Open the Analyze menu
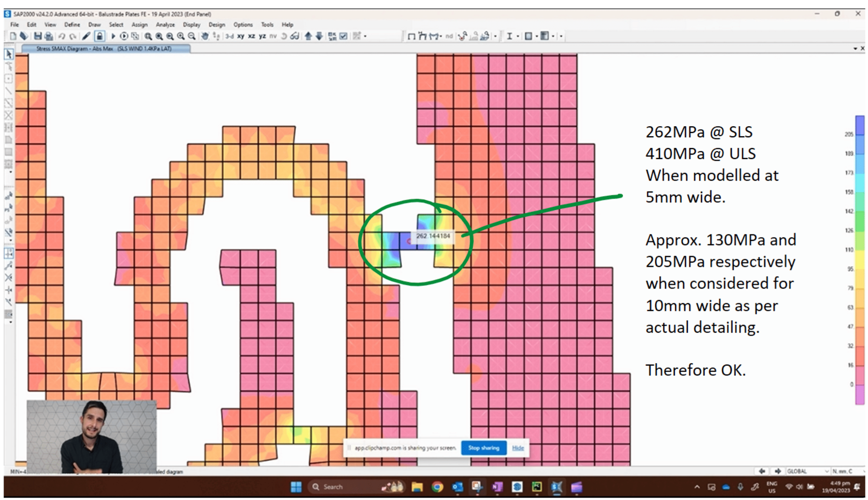Image resolution: width=868 pixels, height=500 pixels. click(x=165, y=25)
